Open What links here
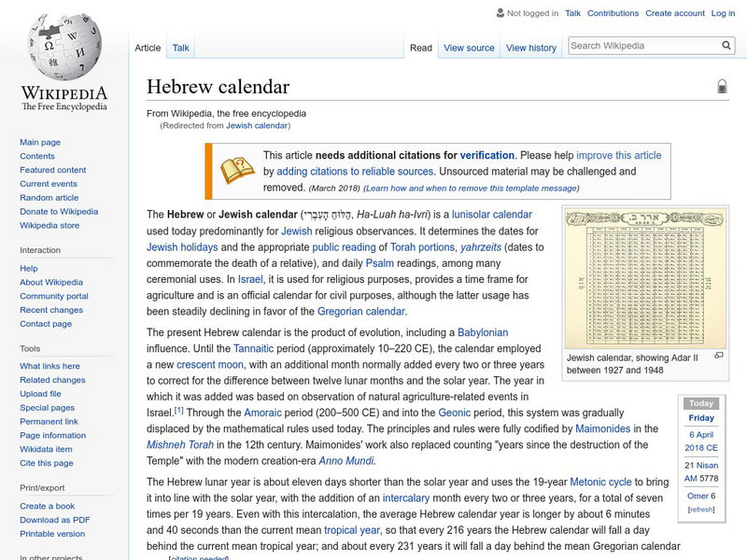The width and height of the screenshot is (747, 560). point(49,366)
